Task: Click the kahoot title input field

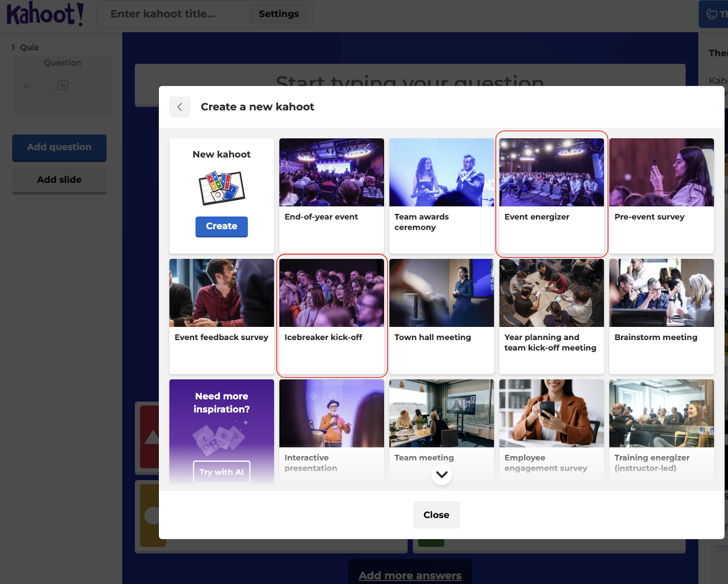Action: (173, 14)
